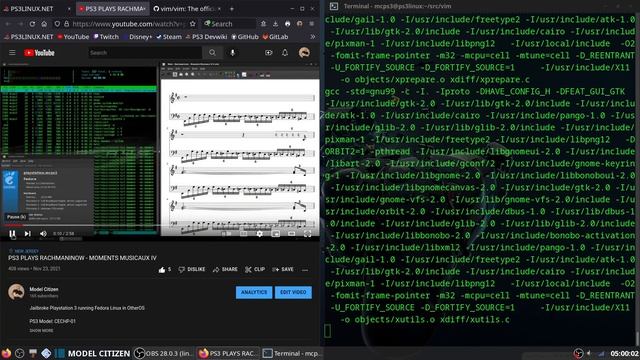Click the YouTube search magnifier button
This screenshot has width=640, height=360.
click(212, 53)
